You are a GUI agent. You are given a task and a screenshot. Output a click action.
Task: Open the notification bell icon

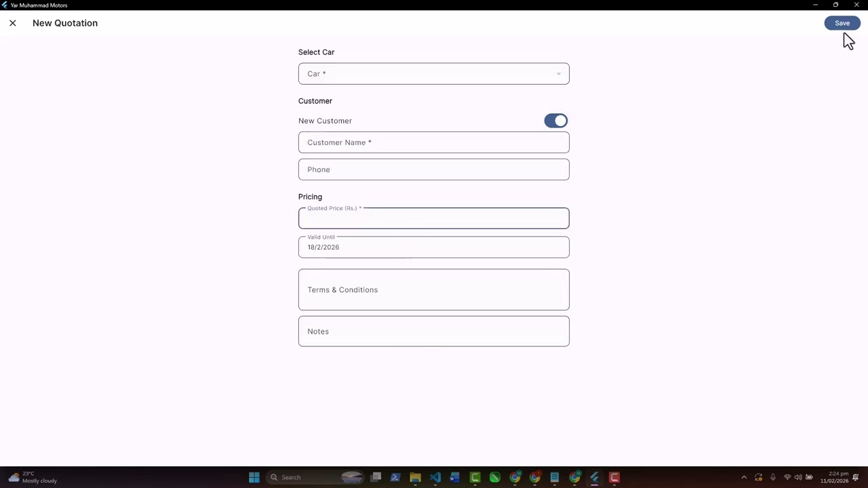click(856, 477)
